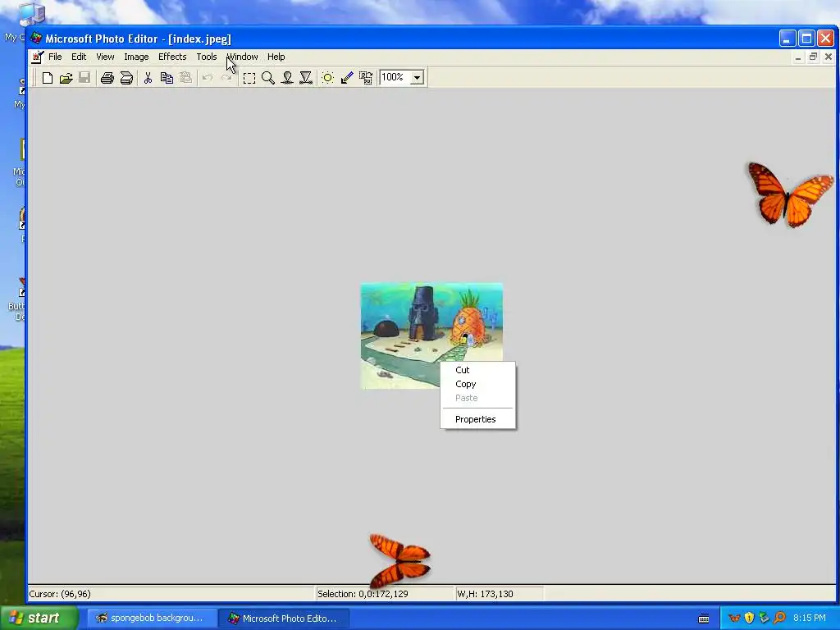Click the Scan toolbar icon
This screenshot has width=840, height=630.
[x=126, y=78]
